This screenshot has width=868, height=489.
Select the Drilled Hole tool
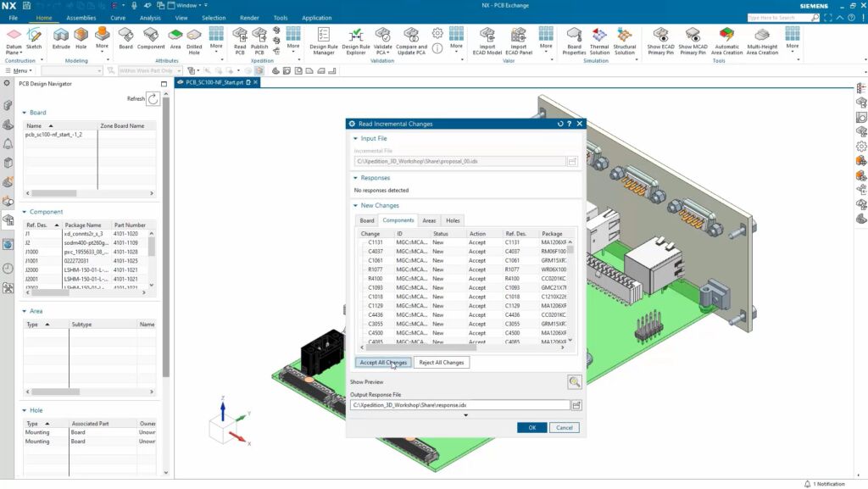coord(194,42)
